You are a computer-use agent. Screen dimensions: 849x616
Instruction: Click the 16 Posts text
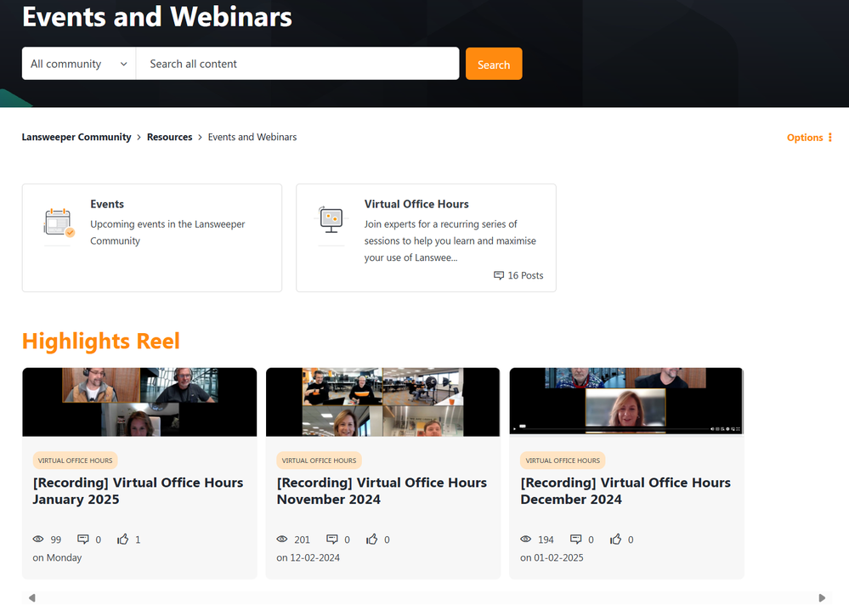[x=525, y=275]
